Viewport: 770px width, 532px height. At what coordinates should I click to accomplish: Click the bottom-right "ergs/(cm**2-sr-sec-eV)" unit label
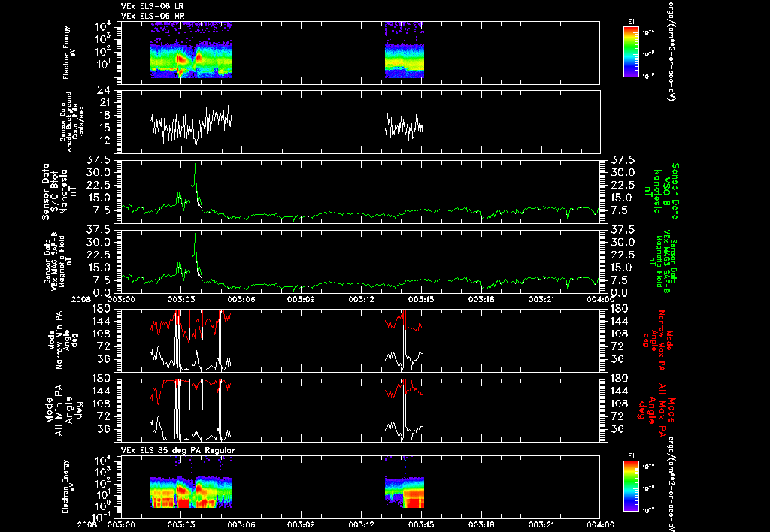(x=670, y=485)
